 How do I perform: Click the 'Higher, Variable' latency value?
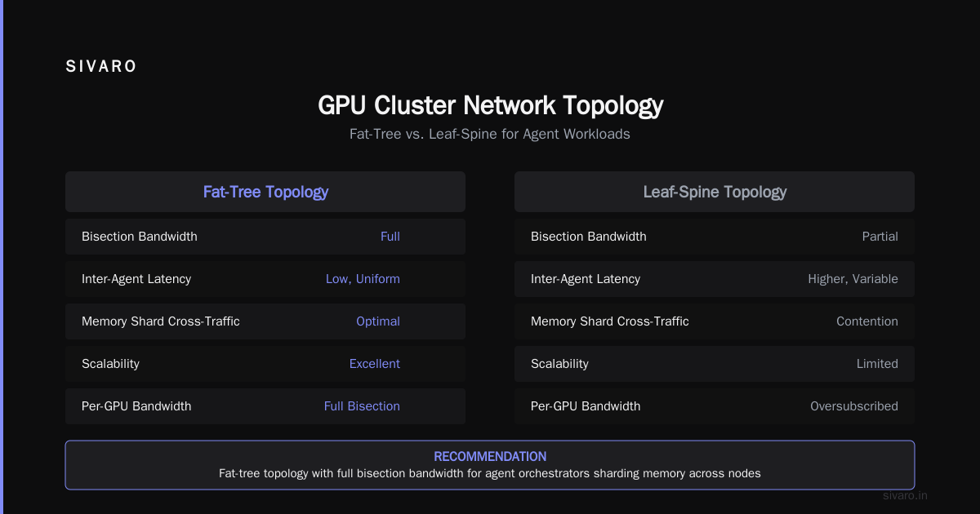pyautogui.click(x=853, y=279)
